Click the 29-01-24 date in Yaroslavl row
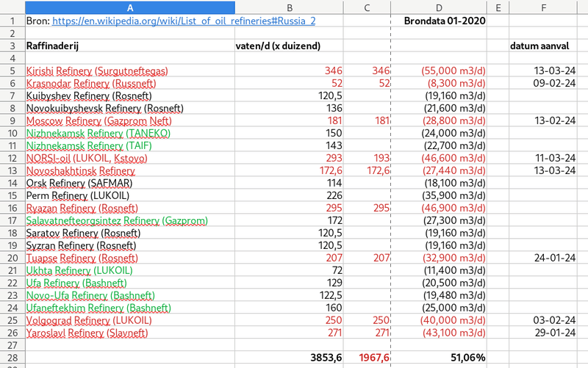This screenshot has height=368, width=588. pos(543,333)
